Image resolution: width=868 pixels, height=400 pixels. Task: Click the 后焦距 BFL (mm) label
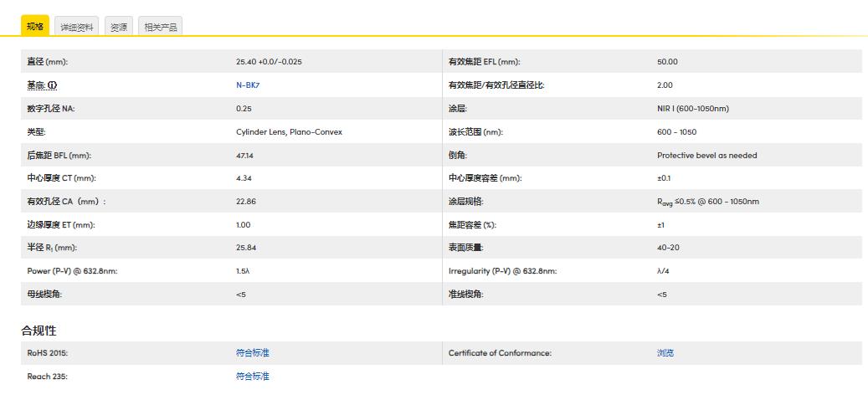(x=59, y=156)
